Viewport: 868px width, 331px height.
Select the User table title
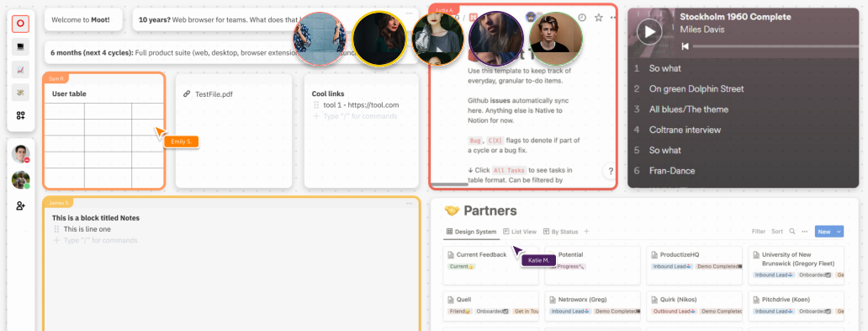[69, 93]
